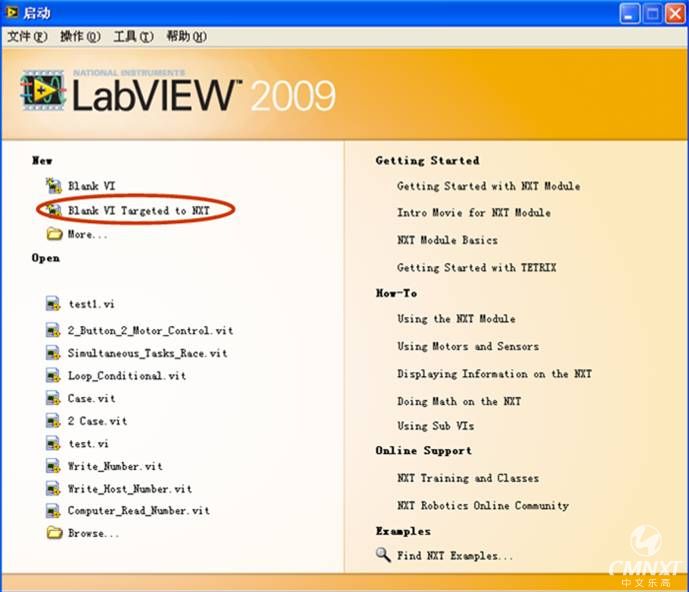Click the file icon beside Case.vit

(53, 398)
